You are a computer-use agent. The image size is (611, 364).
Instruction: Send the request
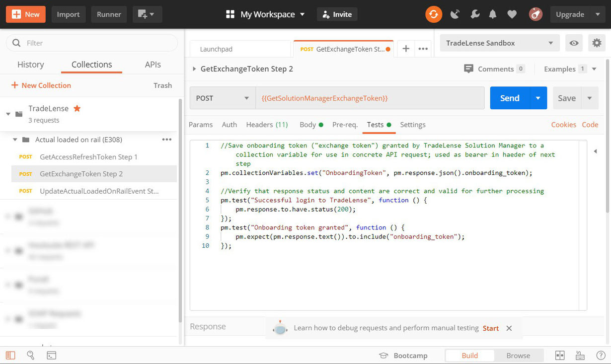click(x=510, y=98)
